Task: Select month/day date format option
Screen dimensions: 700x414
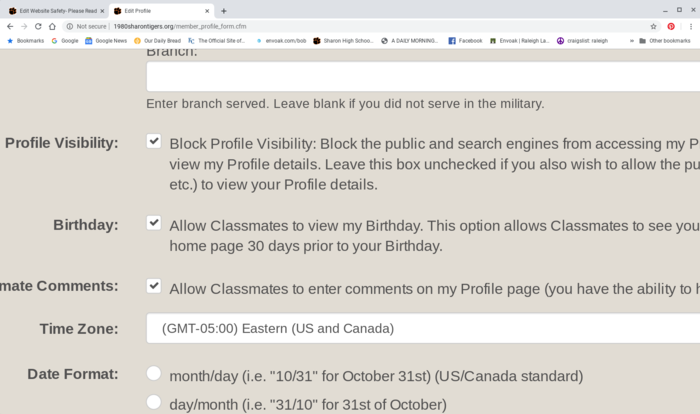Action: (x=154, y=373)
